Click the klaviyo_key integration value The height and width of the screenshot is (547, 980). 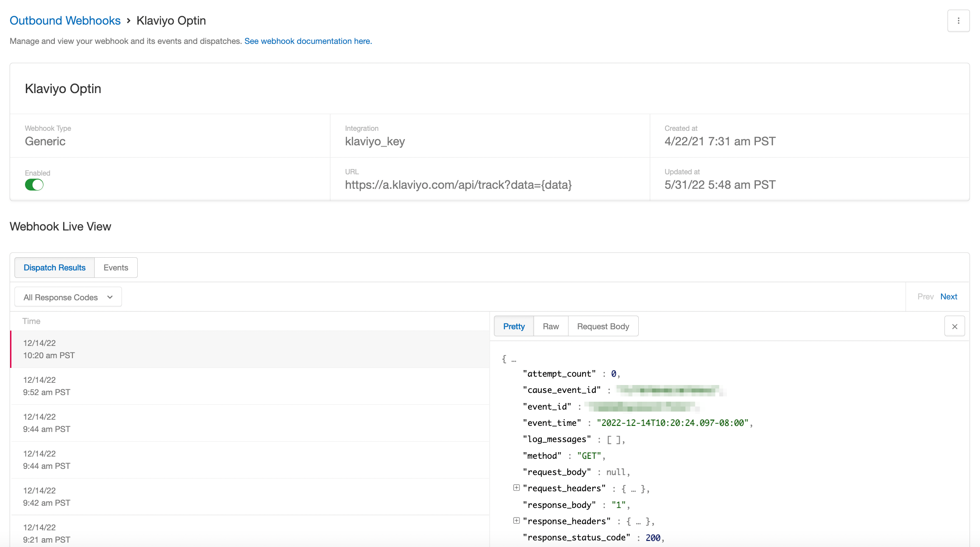[x=375, y=141]
